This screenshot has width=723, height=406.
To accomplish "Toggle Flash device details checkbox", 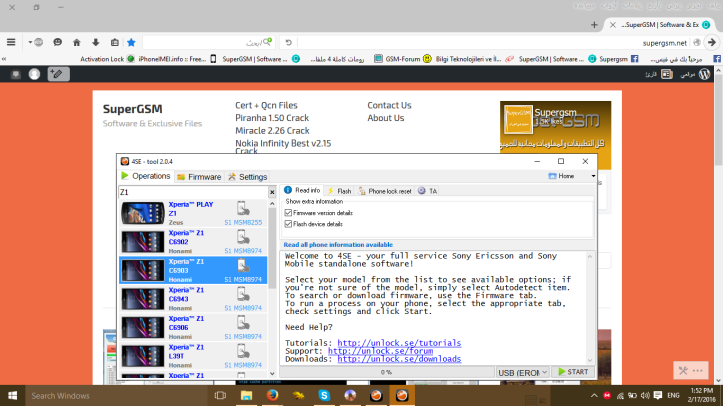I will 288,224.
